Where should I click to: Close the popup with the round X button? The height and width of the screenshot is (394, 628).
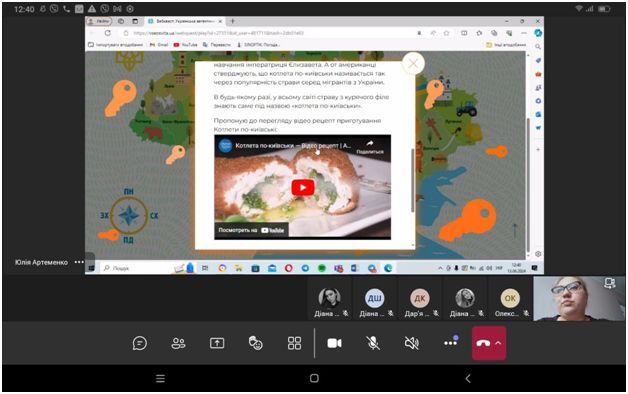(413, 63)
